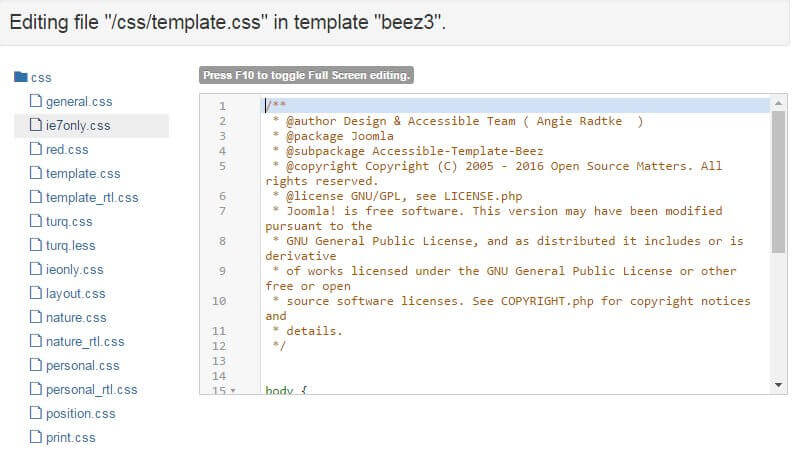Open template.css in the editor
Image resolution: width=800 pixels, height=451 pixels.
coord(83,174)
